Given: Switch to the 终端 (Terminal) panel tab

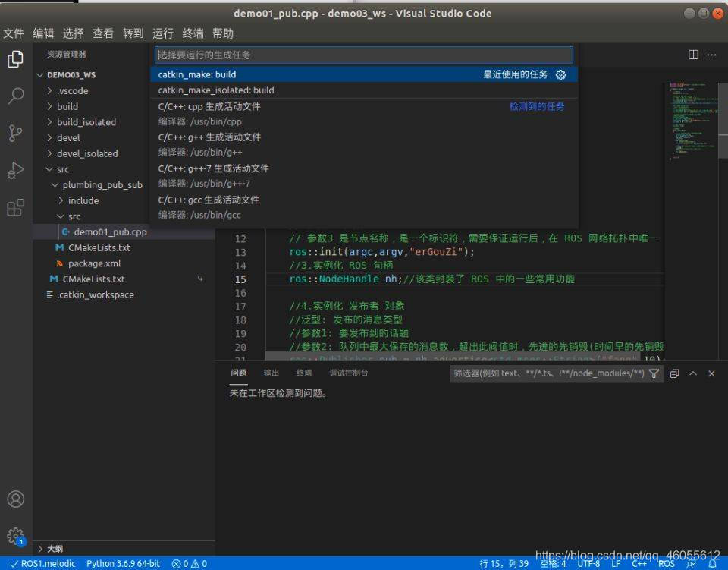Looking at the screenshot, I should [304, 373].
